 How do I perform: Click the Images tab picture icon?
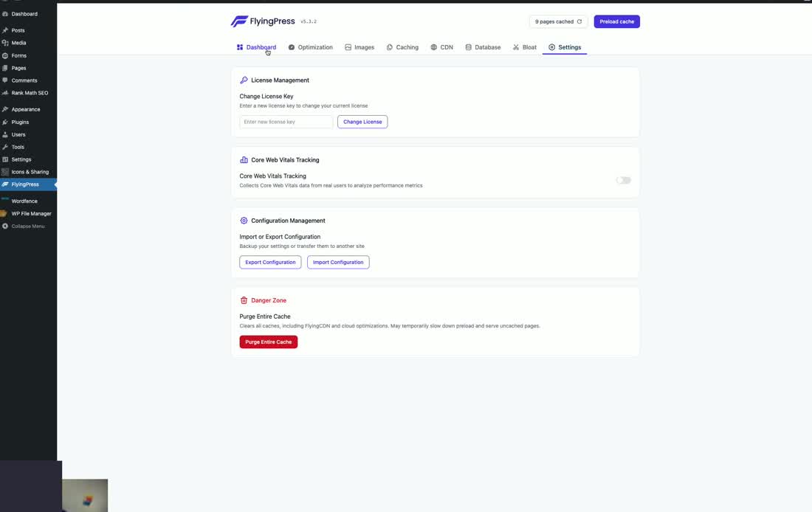pos(348,47)
